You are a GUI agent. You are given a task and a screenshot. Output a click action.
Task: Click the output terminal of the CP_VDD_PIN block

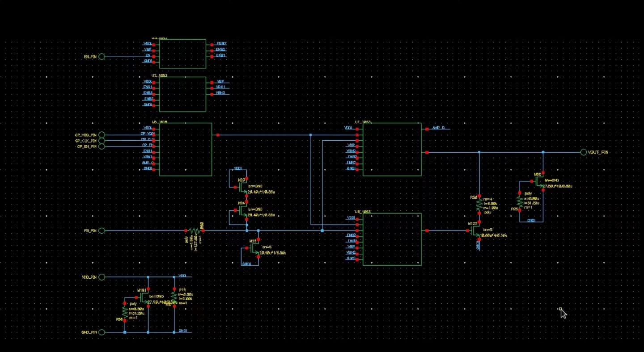(x=218, y=135)
